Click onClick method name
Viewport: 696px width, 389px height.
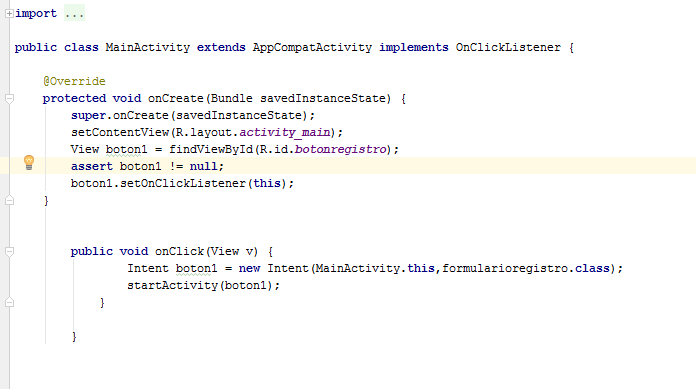pyautogui.click(x=179, y=251)
